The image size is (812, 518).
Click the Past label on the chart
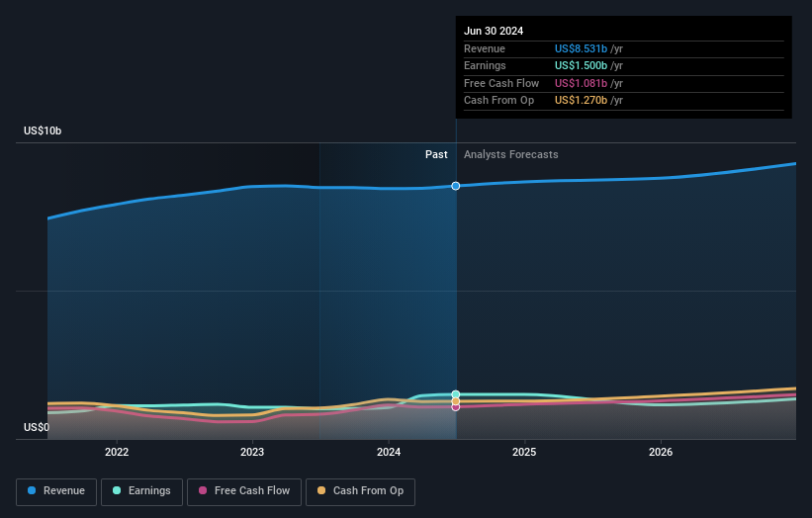pyautogui.click(x=436, y=154)
